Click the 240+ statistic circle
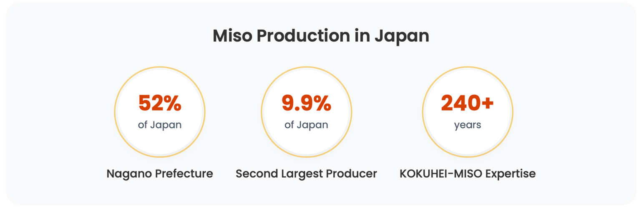The width and height of the screenshot is (644, 212). (468, 112)
